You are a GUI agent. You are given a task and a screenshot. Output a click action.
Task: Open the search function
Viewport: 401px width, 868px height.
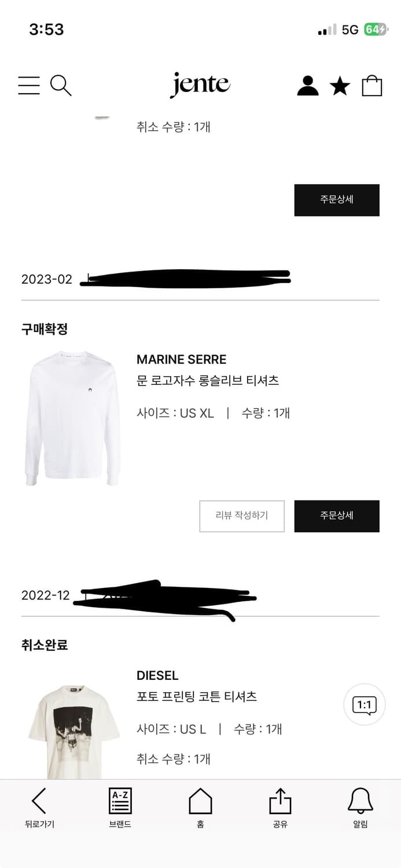[61, 86]
